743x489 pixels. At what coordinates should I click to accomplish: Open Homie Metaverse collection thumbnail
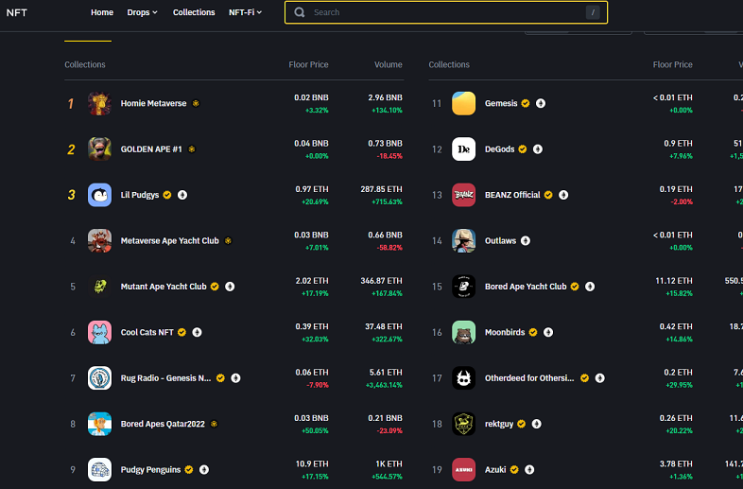tap(100, 103)
